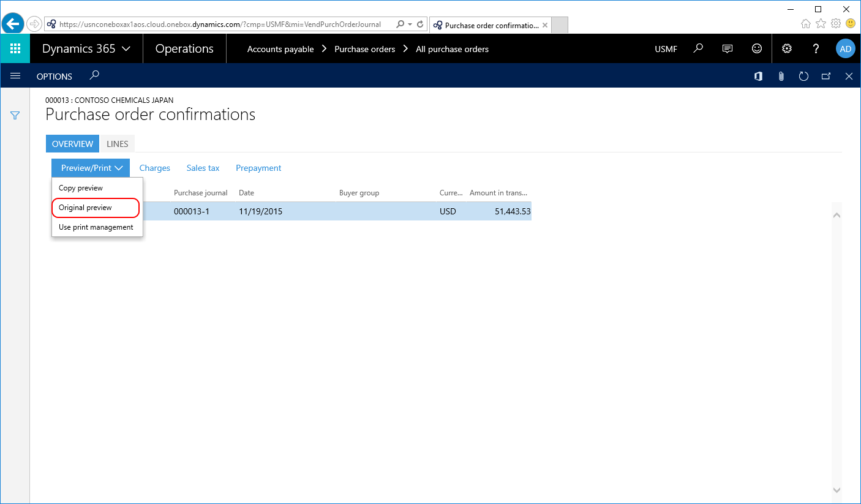The height and width of the screenshot is (504, 861).
Task: Click the browser forward arrow button
Action: [x=34, y=24]
